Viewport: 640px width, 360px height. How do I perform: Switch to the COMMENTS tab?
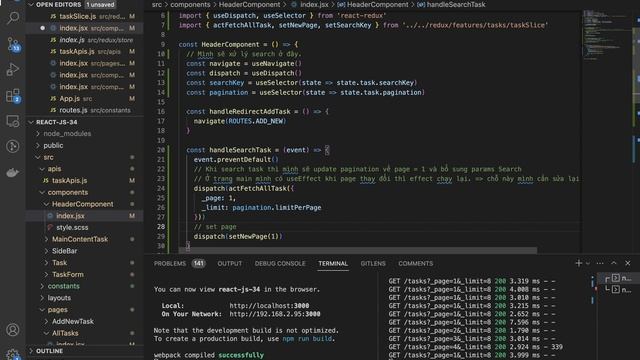tap(416, 263)
